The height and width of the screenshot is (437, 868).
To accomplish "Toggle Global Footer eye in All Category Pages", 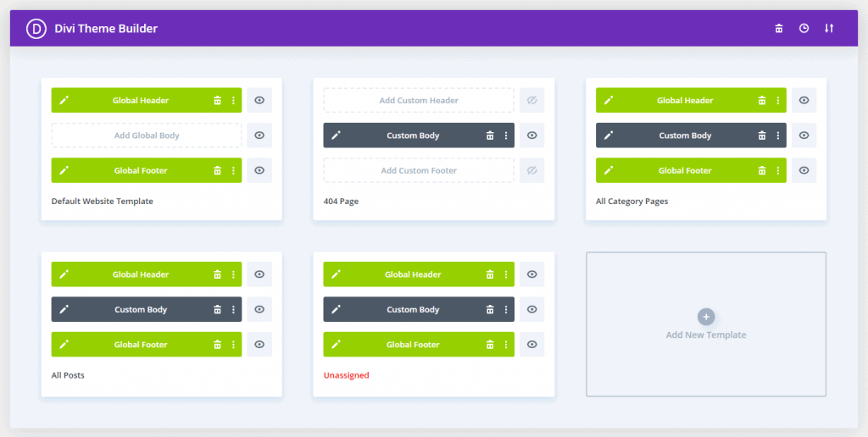I will pos(804,170).
